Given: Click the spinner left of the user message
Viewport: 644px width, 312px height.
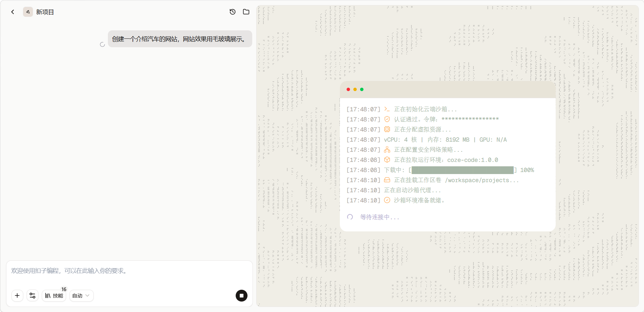Looking at the screenshot, I should [x=103, y=45].
